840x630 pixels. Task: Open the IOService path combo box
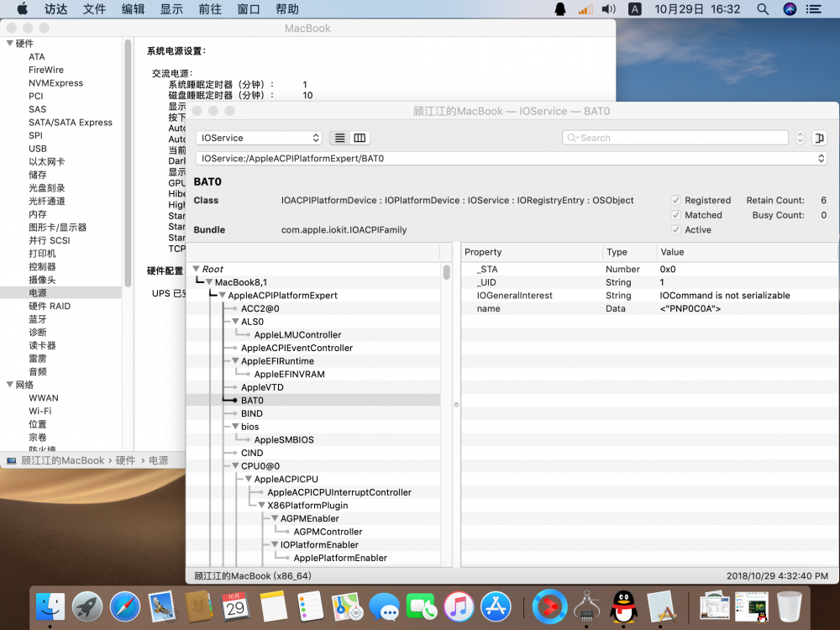coord(511,159)
